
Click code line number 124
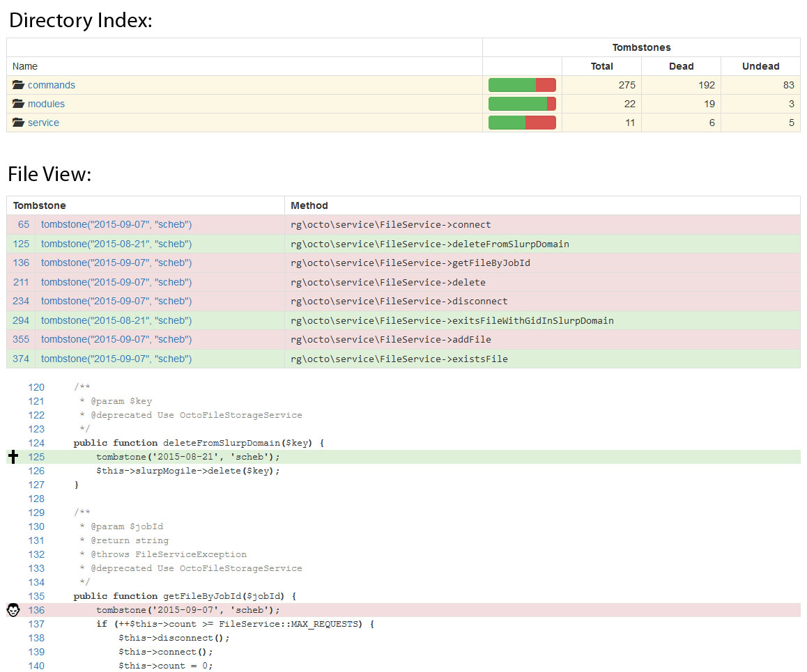tap(36, 443)
